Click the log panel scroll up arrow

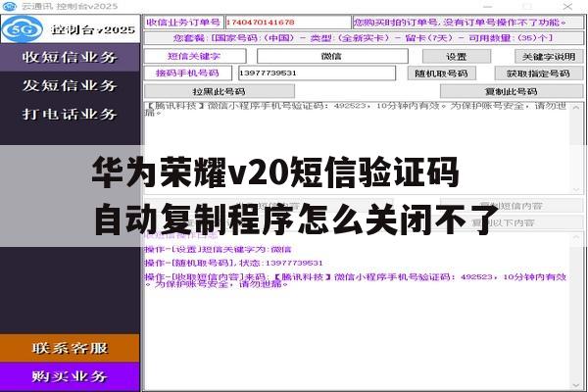576,238
